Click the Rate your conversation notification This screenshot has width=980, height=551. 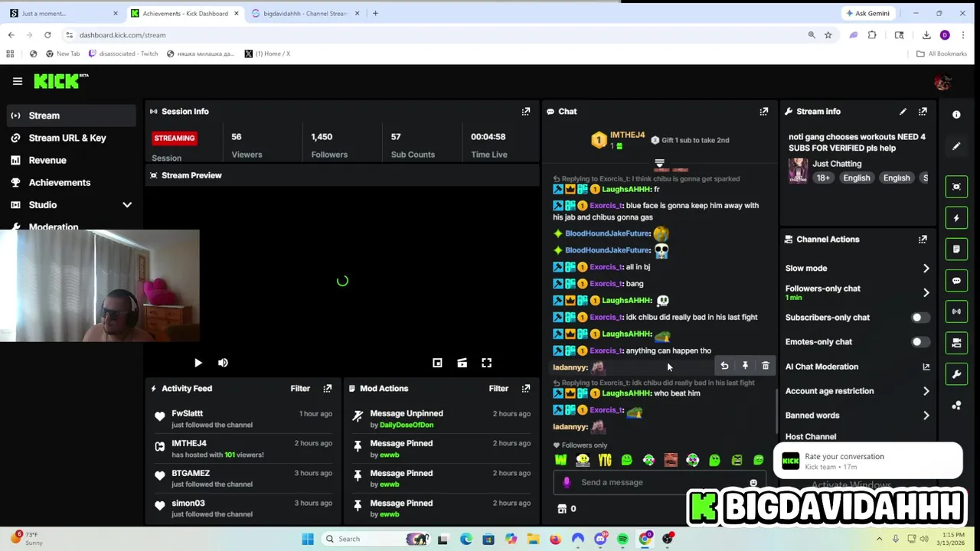pos(867,461)
